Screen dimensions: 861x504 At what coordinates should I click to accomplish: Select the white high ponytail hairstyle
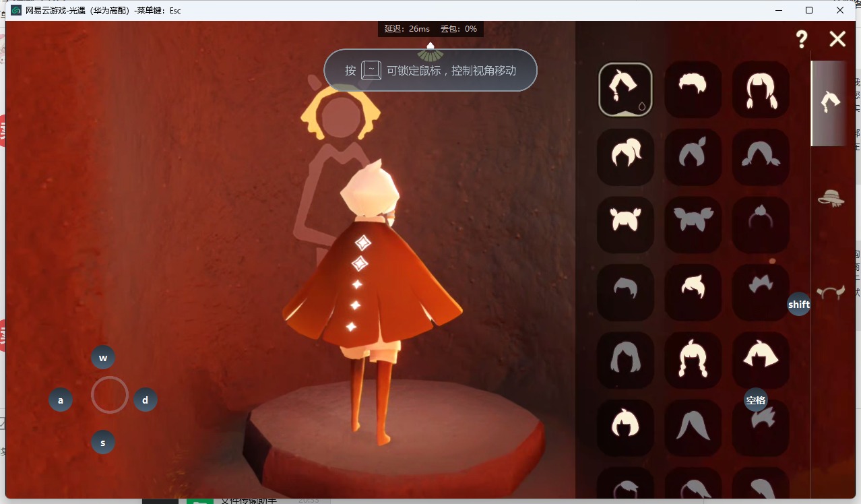tap(625, 157)
